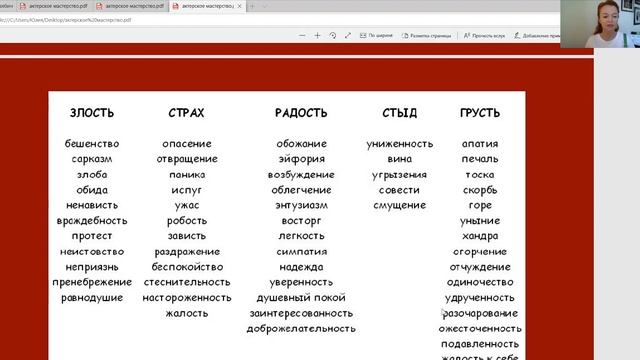Click the word 'опасение'

[187, 144]
